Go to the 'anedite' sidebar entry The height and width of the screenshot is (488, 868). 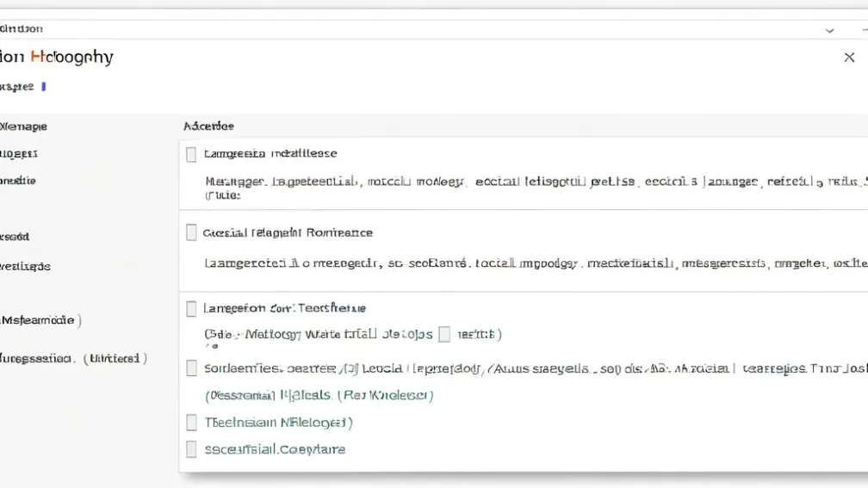[19, 182]
